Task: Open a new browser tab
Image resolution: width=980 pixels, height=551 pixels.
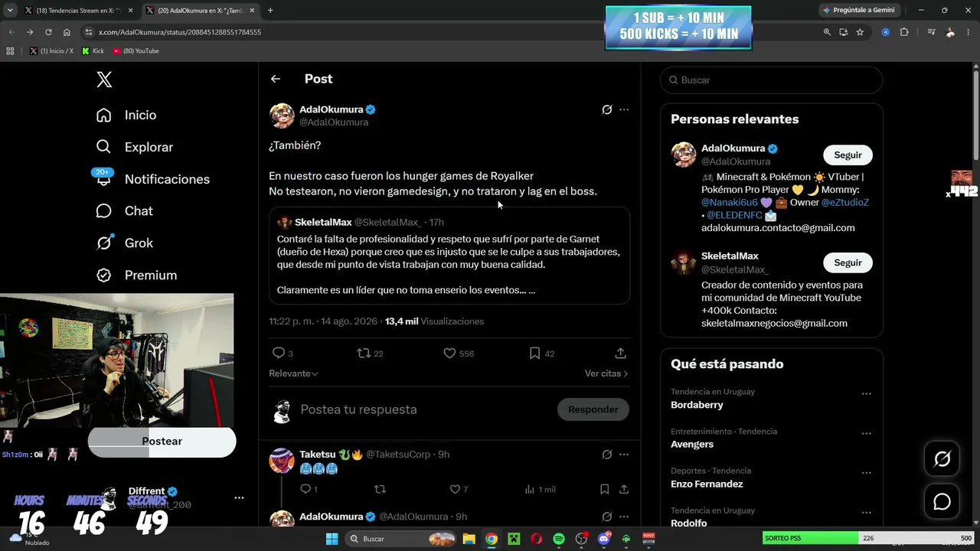Action: (x=270, y=10)
